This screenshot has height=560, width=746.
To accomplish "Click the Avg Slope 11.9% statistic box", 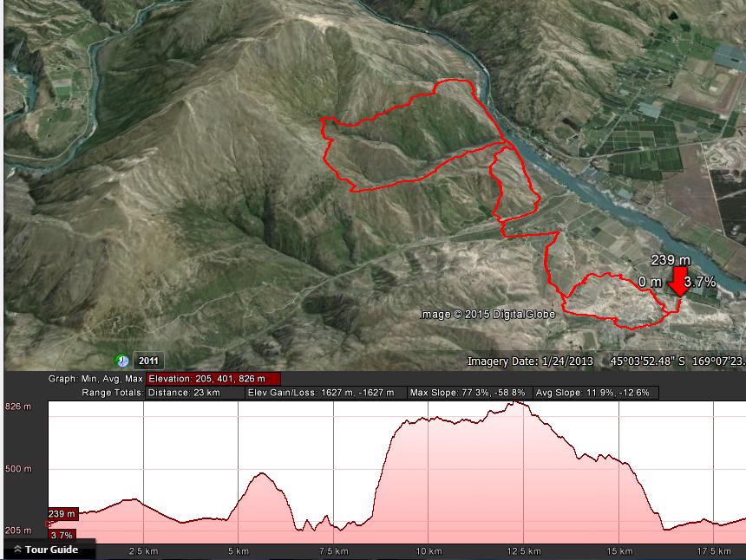I will click(596, 393).
